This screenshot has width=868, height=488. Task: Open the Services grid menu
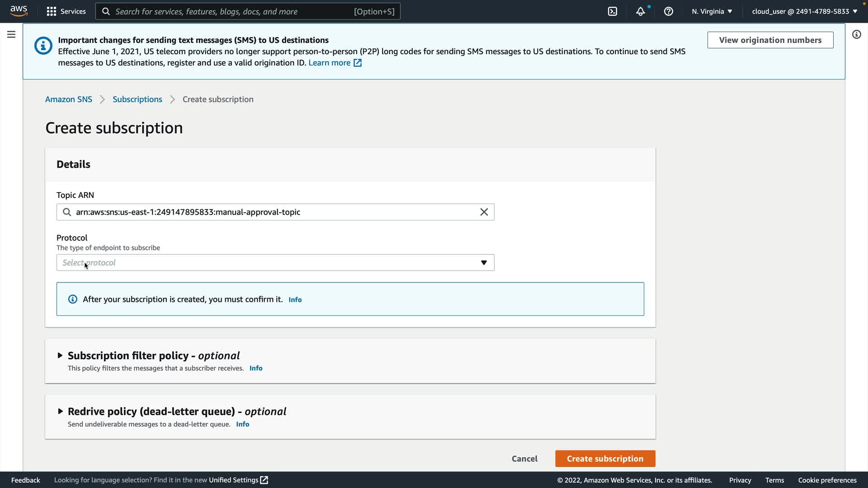pyautogui.click(x=66, y=11)
